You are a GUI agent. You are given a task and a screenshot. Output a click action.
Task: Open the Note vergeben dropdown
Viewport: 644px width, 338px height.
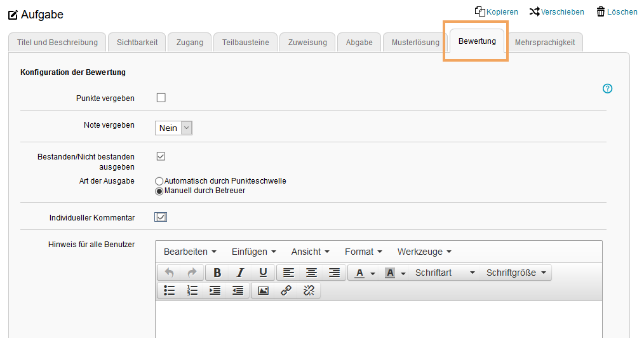pyautogui.click(x=173, y=128)
